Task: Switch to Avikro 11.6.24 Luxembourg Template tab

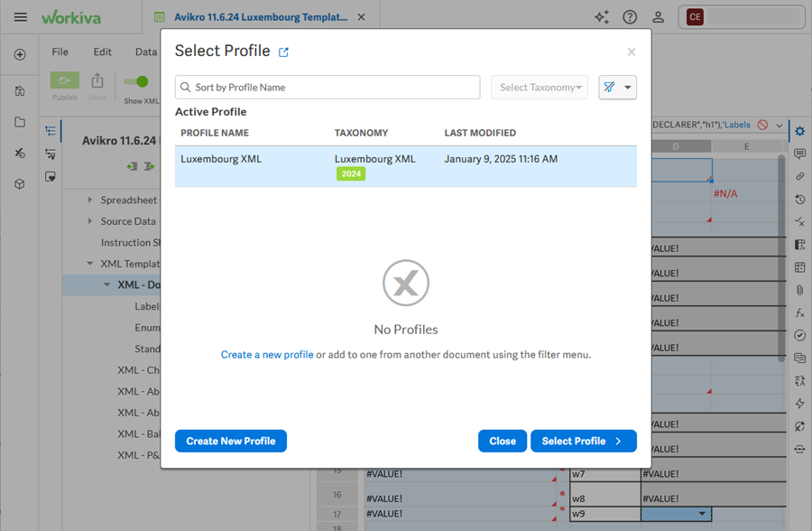Action: tap(261, 17)
